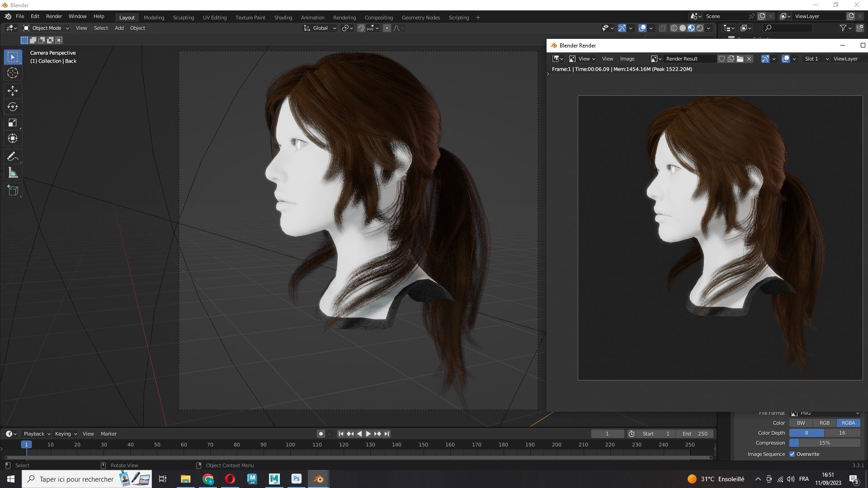Activate the 3D Cursor tool
This screenshot has height=488, width=868.
tap(13, 73)
